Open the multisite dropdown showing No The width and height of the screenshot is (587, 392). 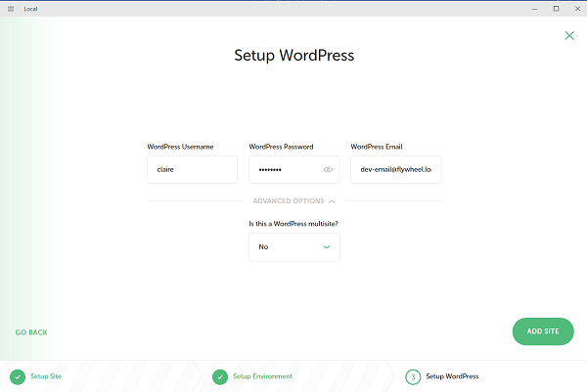point(294,247)
